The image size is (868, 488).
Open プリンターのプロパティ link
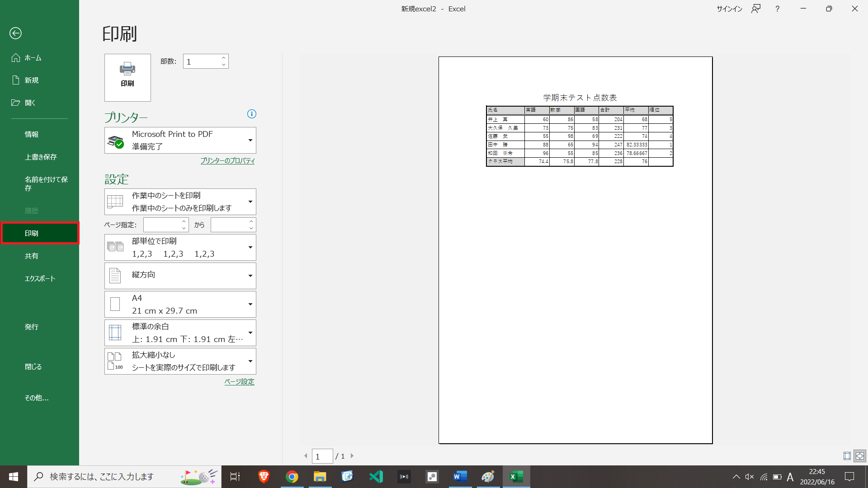[x=227, y=161]
